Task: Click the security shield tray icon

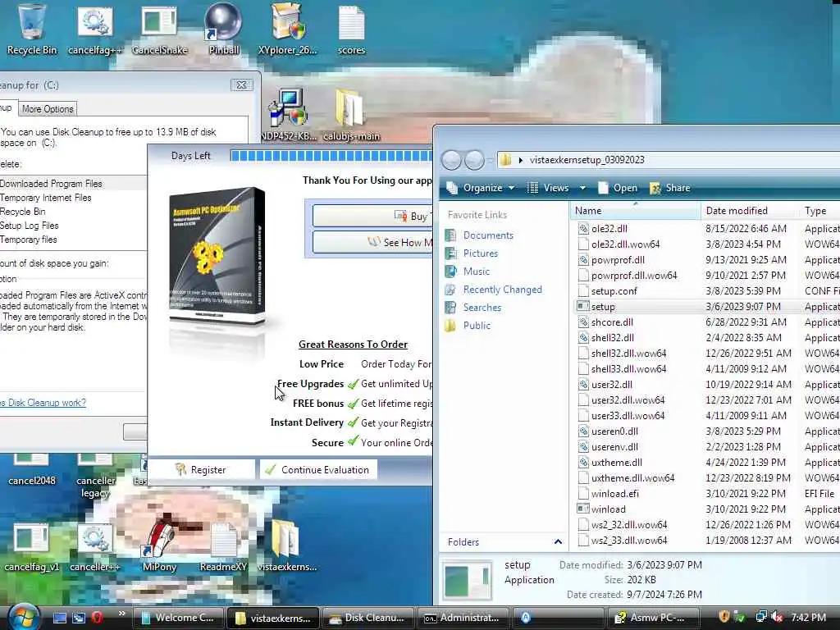Action: pyautogui.click(x=724, y=617)
